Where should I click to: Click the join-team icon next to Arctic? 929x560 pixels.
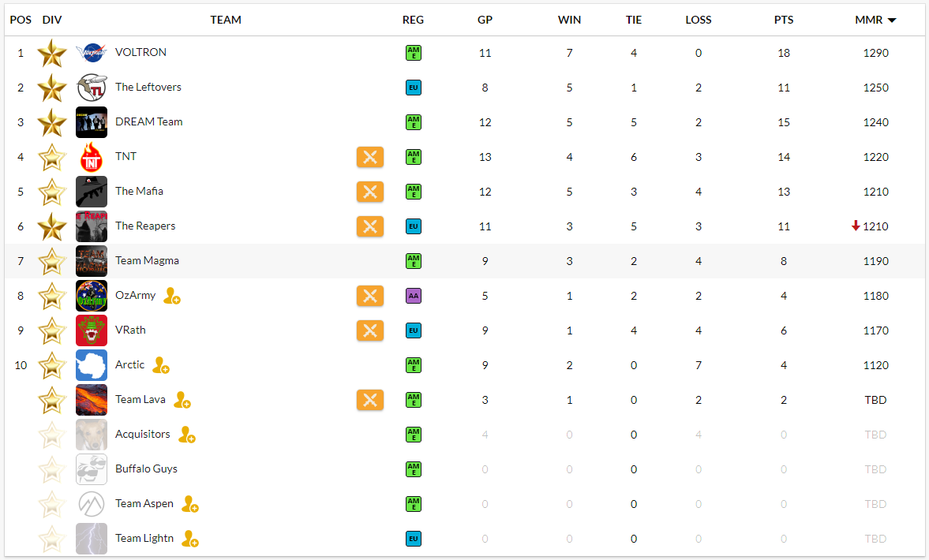tap(160, 365)
